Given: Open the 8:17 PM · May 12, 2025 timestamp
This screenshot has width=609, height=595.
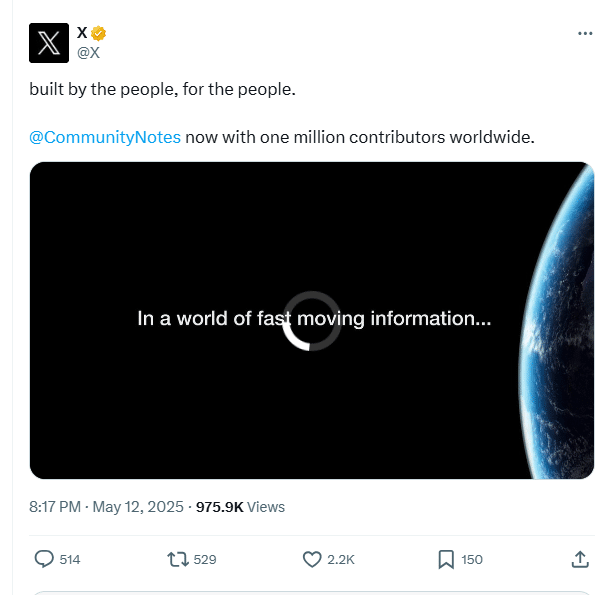Looking at the screenshot, I should click(x=107, y=507).
